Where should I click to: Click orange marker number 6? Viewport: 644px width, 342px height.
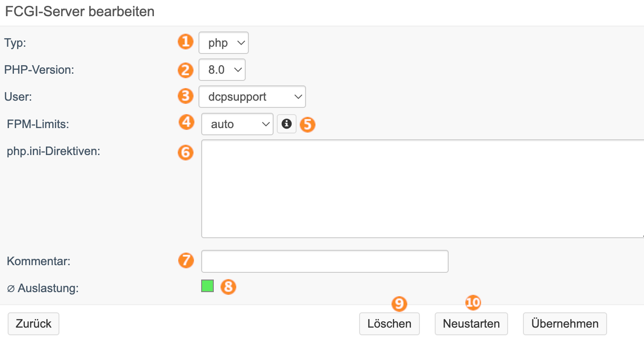[185, 152]
